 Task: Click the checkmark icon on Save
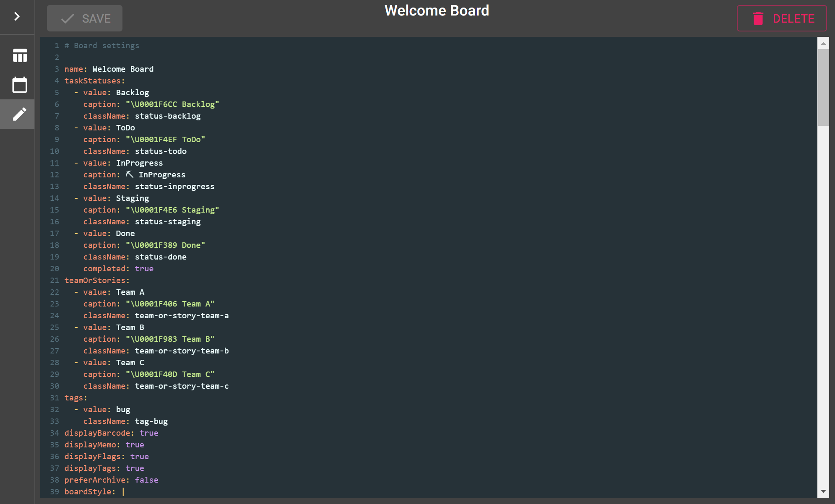(68, 18)
